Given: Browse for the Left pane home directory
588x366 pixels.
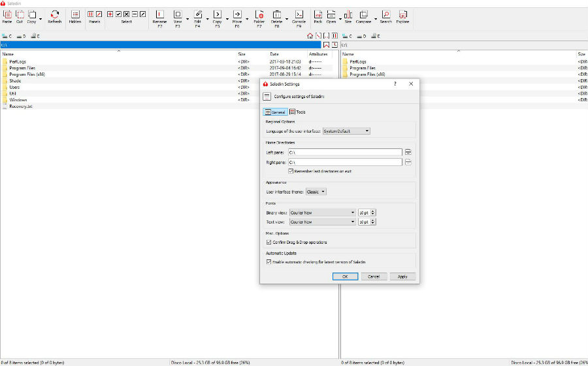Looking at the screenshot, I should 408,152.
